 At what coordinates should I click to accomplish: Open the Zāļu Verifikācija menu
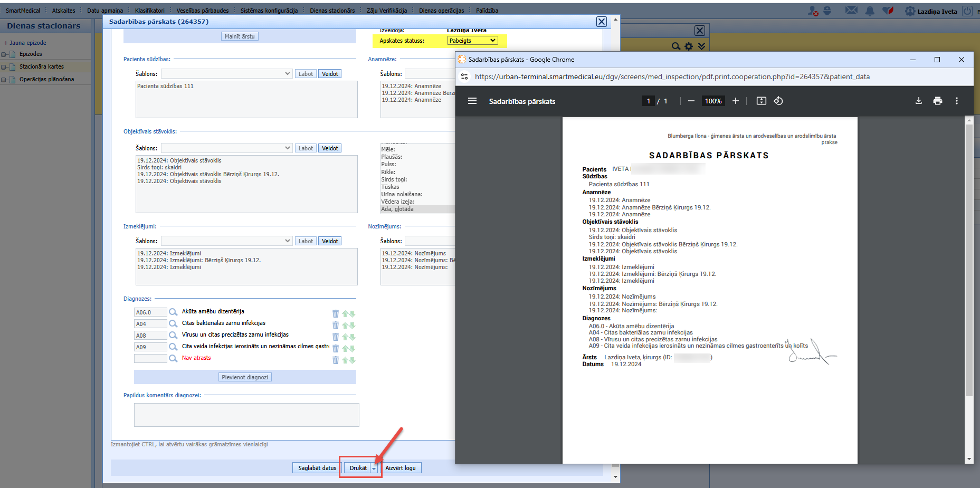tap(387, 11)
